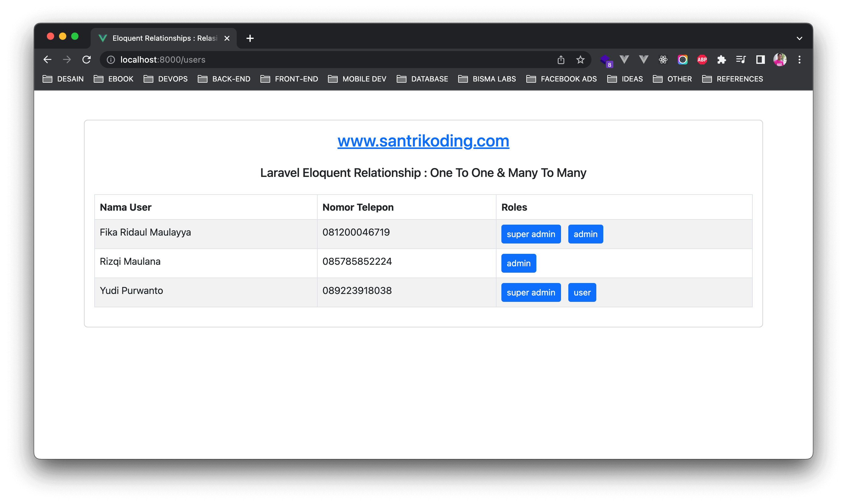The height and width of the screenshot is (504, 847).
Task: Open the BACK-END bookmarks folder
Action: click(x=224, y=79)
